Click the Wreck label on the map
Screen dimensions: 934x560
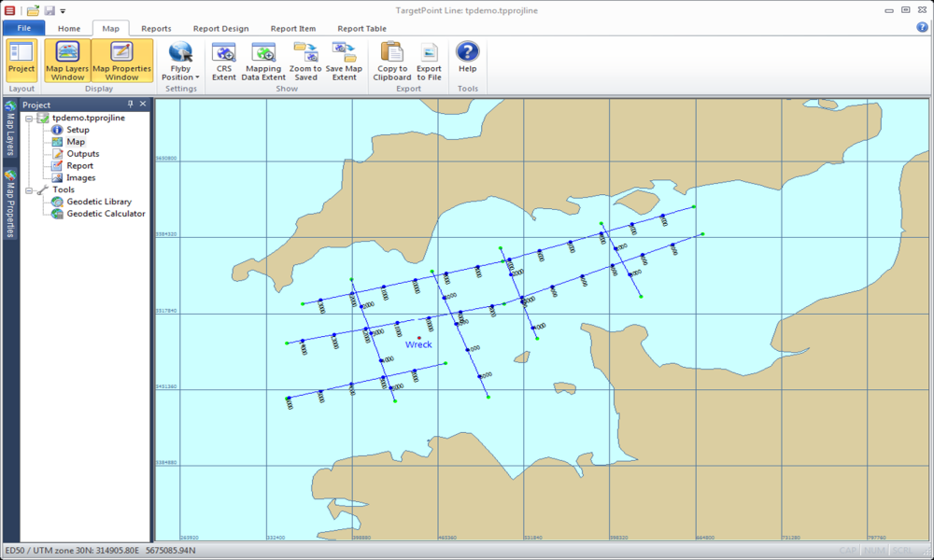[x=418, y=344]
